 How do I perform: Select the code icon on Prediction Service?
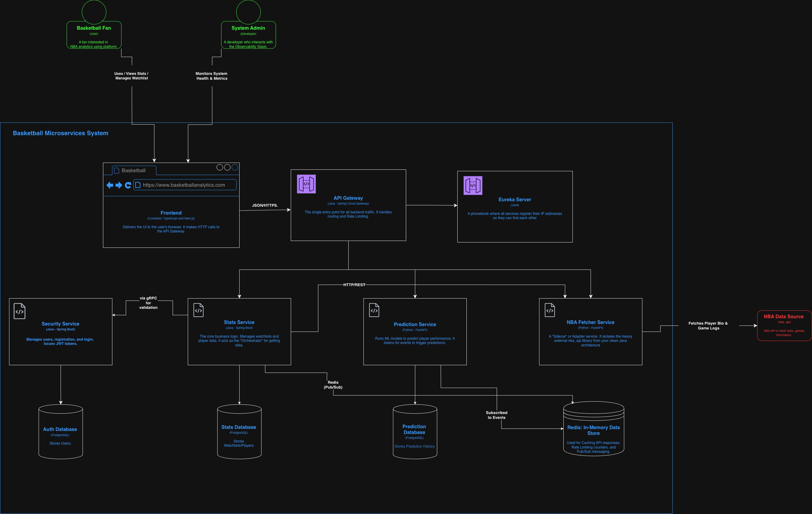click(374, 310)
